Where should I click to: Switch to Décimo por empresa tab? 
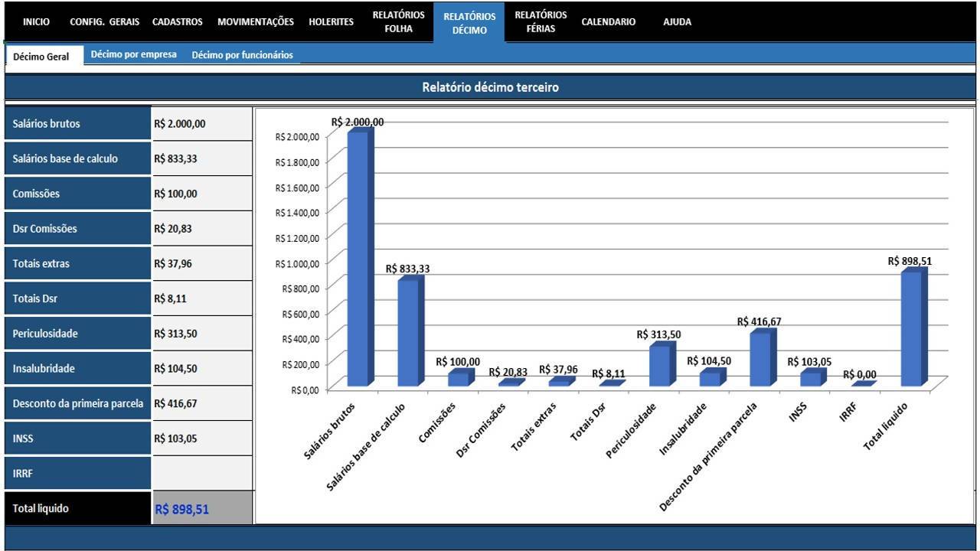[133, 54]
